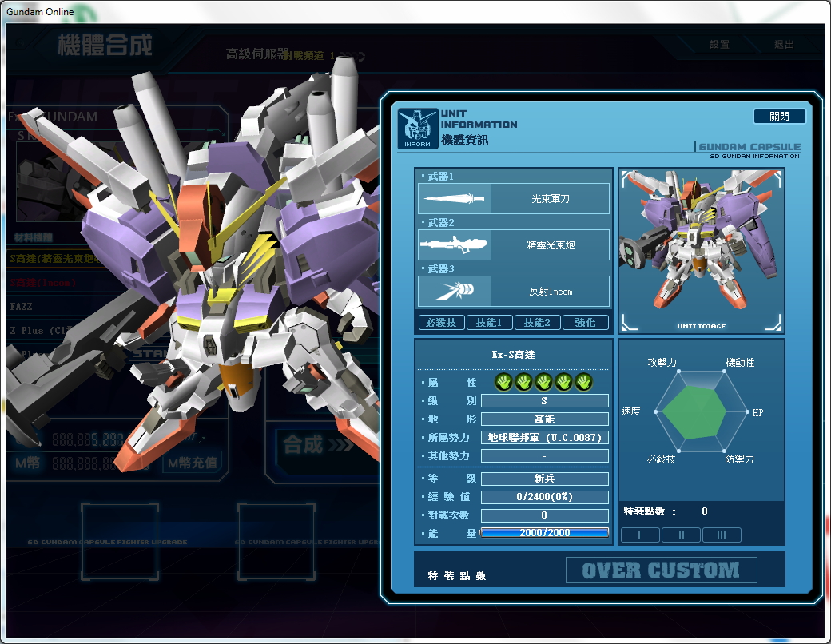Click the 退出 exit menu in background

click(784, 45)
